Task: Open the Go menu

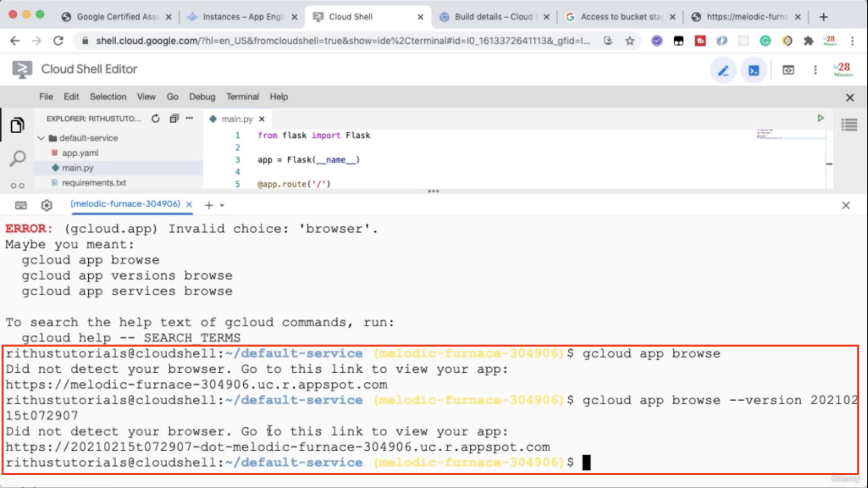Action: pyautogui.click(x=172, y=96)
